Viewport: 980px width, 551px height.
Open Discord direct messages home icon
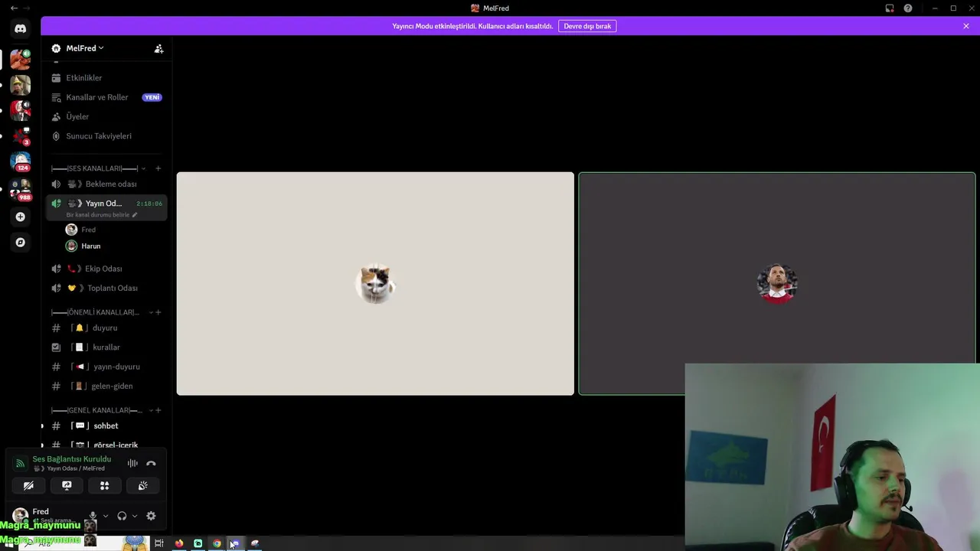click(x=21, y=28)
